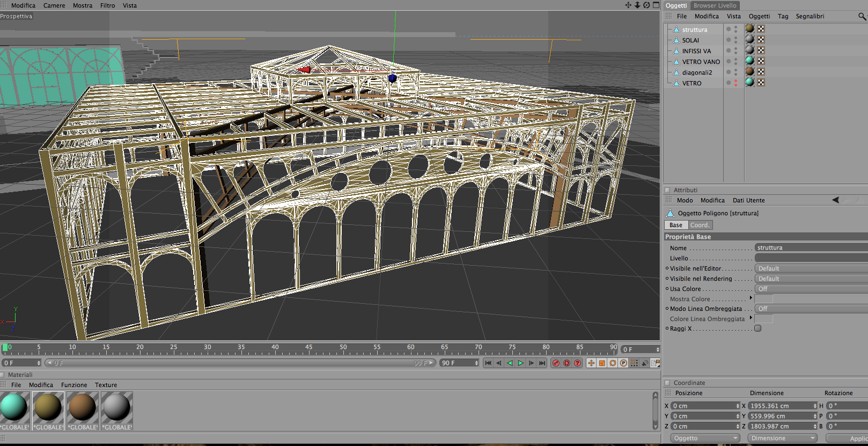
Task: Play the animation backwards
Action: 510,363
